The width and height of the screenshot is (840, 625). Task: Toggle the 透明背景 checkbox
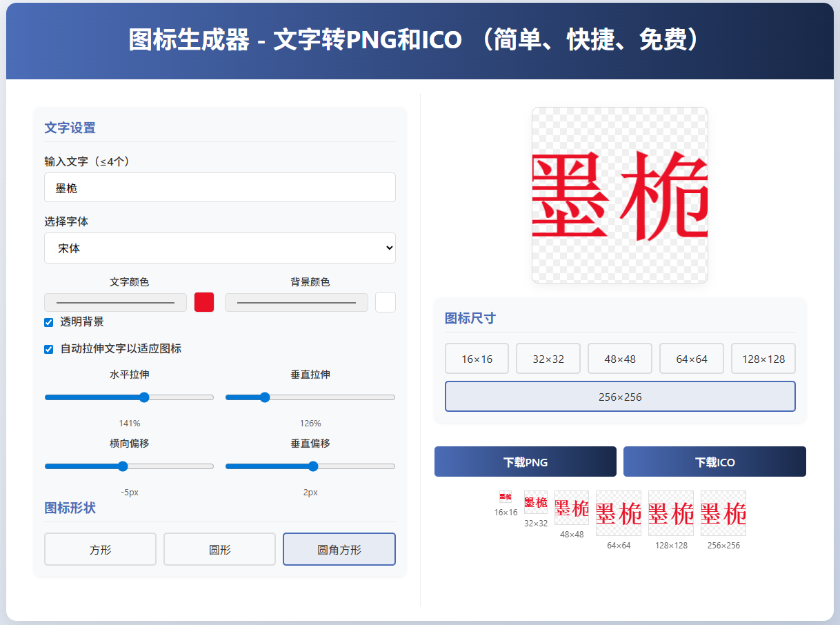click(48, 322)
